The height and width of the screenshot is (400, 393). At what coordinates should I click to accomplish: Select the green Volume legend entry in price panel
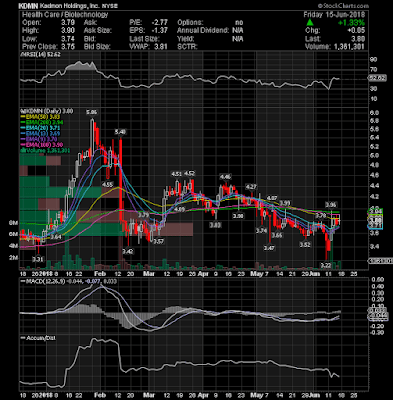[x=45, y=150]
